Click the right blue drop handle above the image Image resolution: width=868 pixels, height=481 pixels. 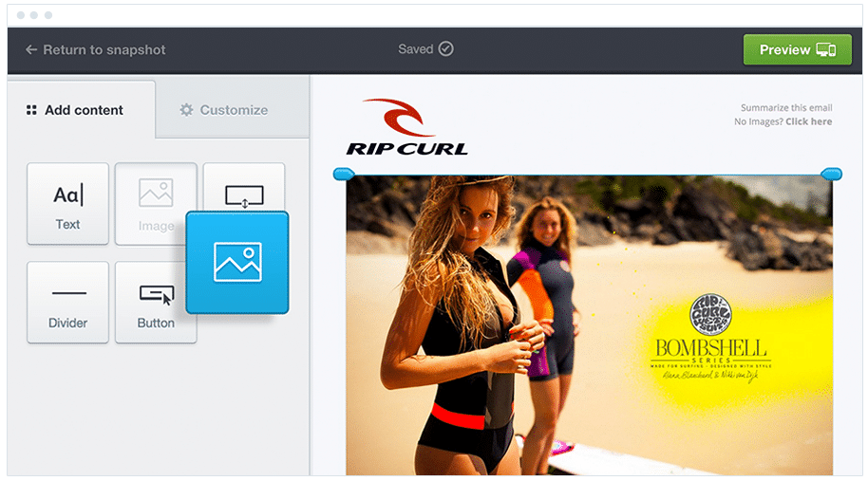(x=831, y=175)
